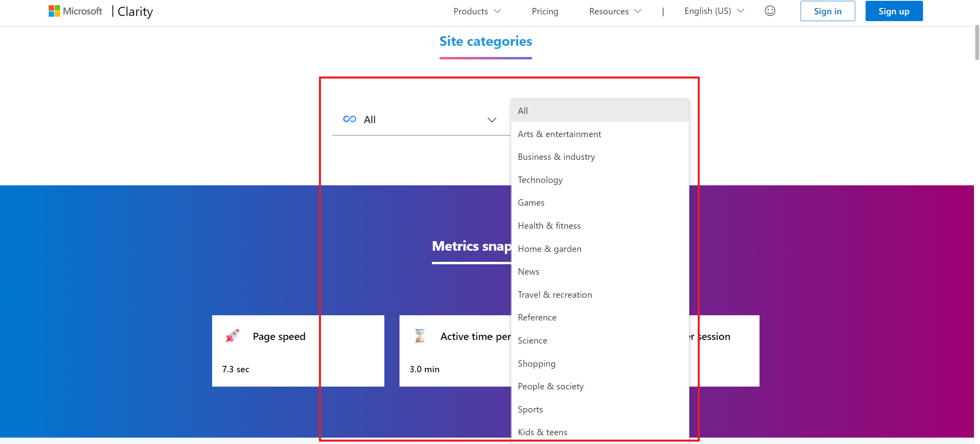The width and height of the screenshot is (980, 444).
Task: Choose Technology from category list
Action: pyautogui.click(x=540, y=180)
